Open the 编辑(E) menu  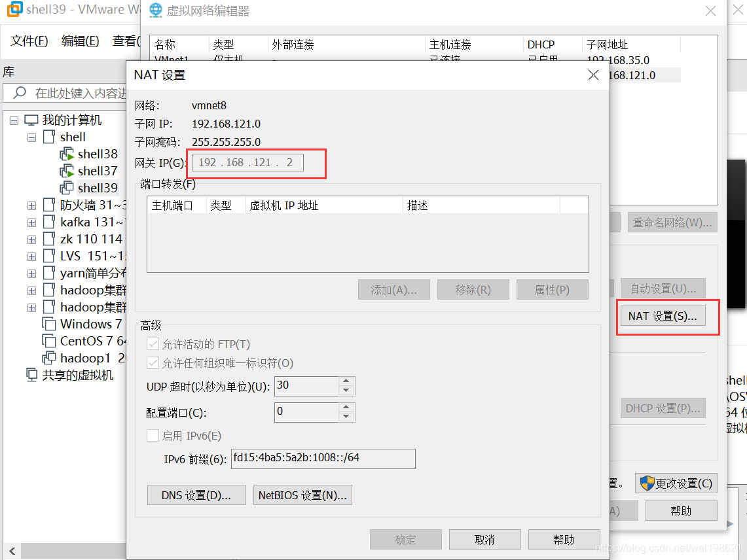coord(81,41)
